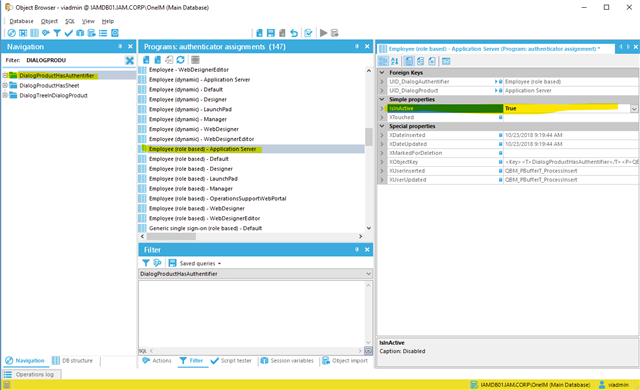640x390 pixels.
Task: Close the Filter panel
Action: tap(367, 249)
